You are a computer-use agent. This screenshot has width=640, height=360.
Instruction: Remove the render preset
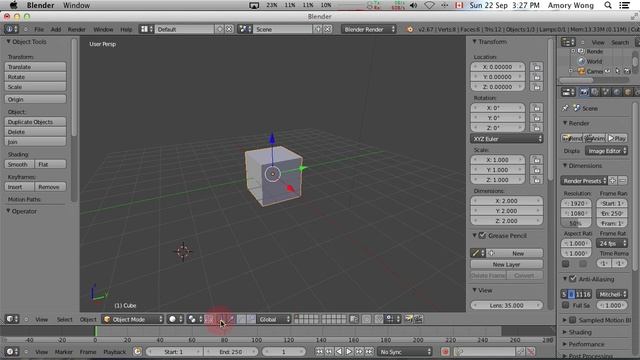(622, 180)
